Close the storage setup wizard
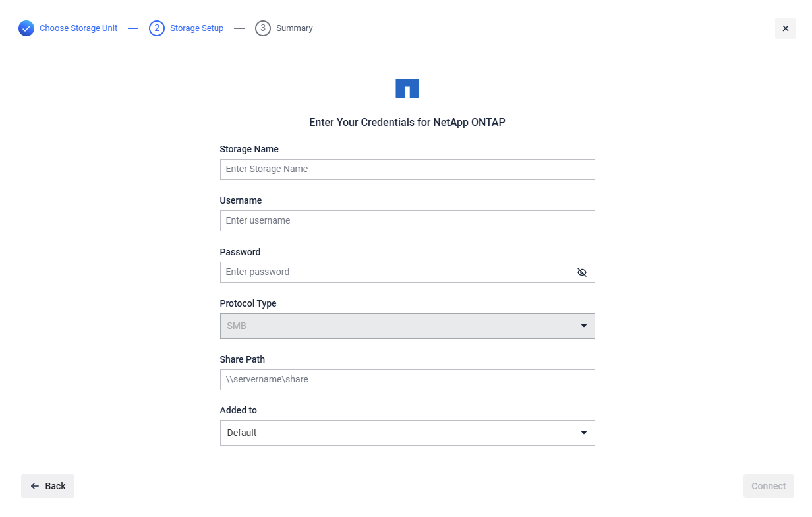 pyautogui.click(x=786, y=28)
